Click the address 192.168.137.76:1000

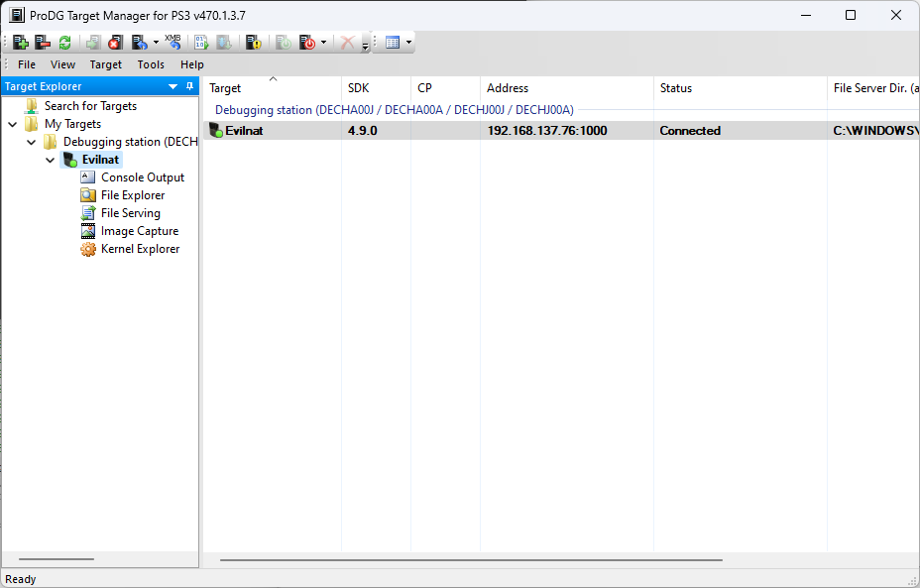click(x=547, y=131)
